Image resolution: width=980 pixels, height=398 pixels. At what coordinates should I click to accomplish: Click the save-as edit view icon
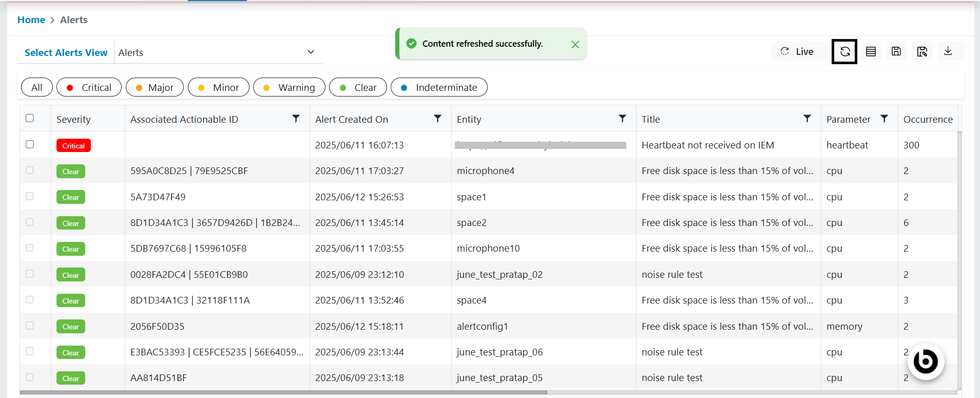[922, 51]
